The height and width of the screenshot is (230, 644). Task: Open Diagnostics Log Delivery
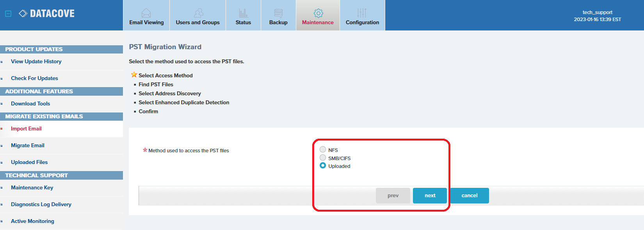point(41,204)
